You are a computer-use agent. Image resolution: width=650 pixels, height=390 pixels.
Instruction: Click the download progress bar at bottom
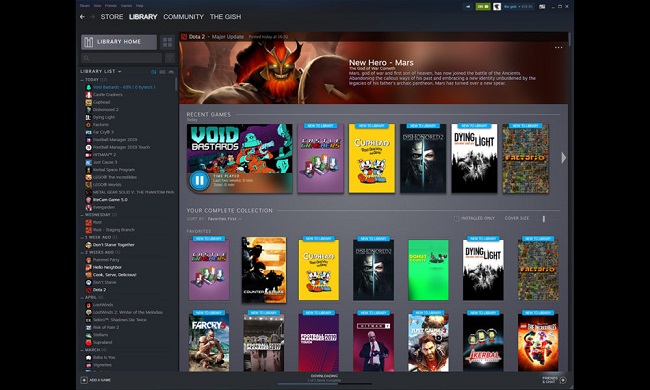[324, 384]
